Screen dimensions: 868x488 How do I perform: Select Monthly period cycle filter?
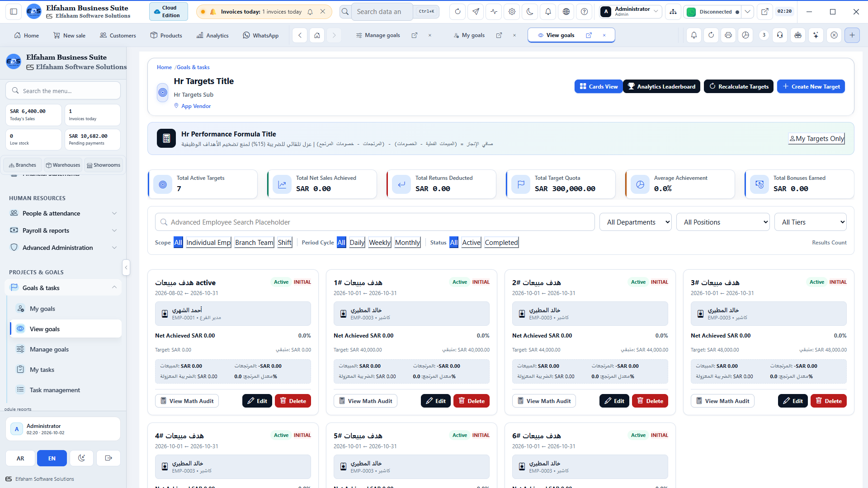pos(407,243)
